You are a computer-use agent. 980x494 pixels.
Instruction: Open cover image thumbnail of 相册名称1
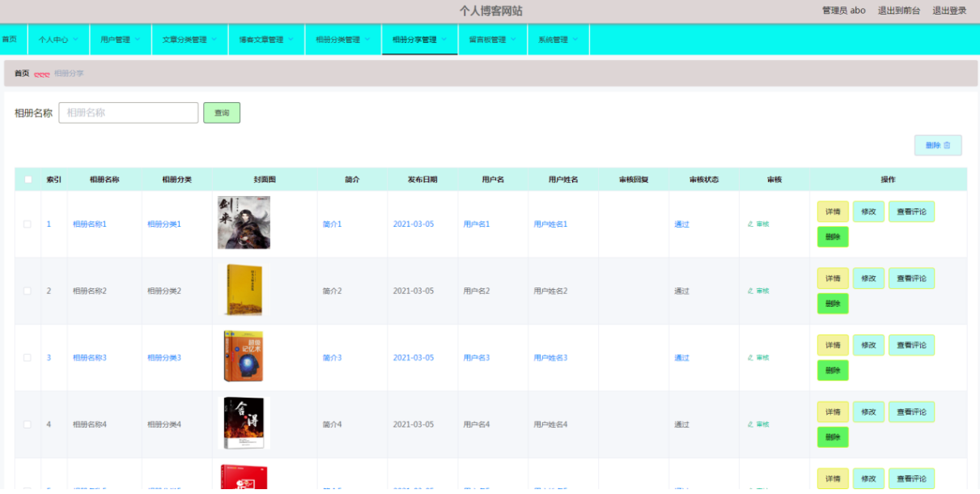pos(244,223)
